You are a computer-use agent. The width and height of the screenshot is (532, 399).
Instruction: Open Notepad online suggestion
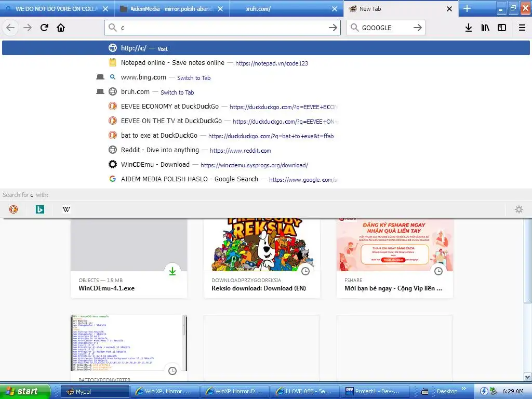[x=266, y=63]
